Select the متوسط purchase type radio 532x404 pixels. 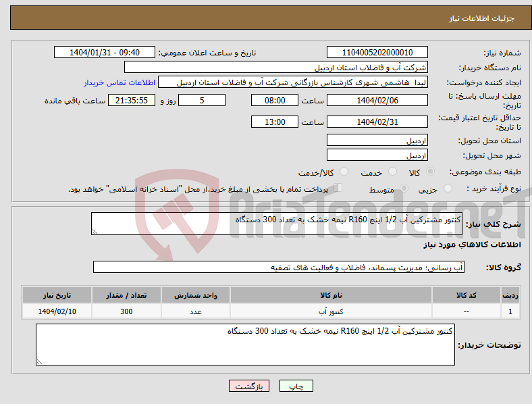coord(404,188)
